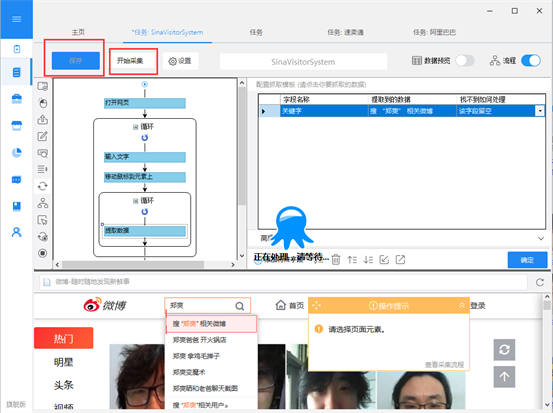Open the store icon in the sidebar

pos(17,125)
